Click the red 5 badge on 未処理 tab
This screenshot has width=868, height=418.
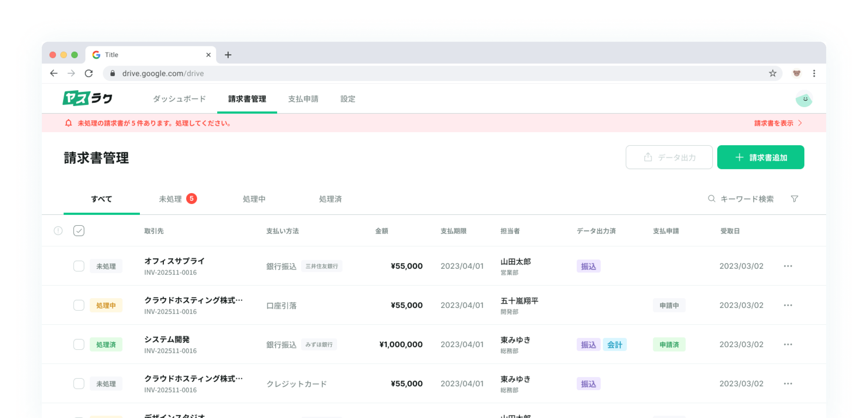pyautogui.click(x=191, y=198)
